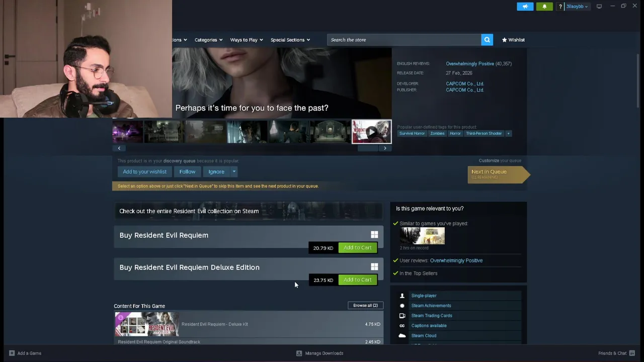Click the help question mark icon
Viewport: 644px width, 362px height.
[560, 7]
